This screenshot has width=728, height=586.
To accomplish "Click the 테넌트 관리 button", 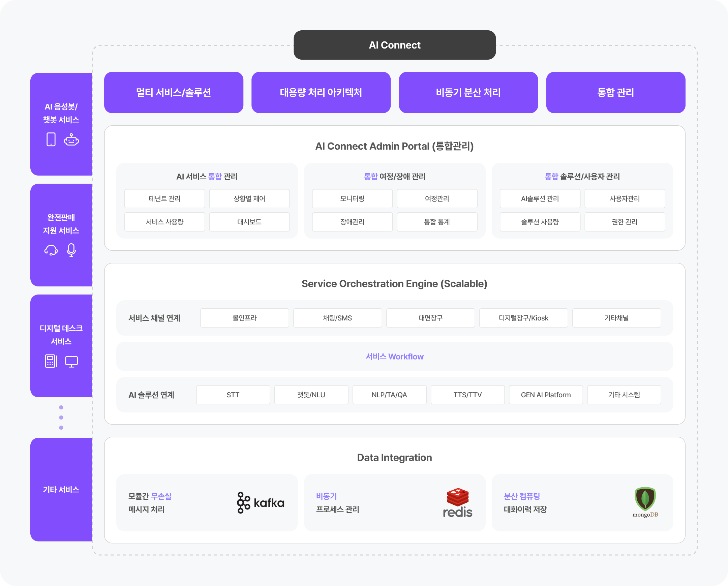I will 164,198.
